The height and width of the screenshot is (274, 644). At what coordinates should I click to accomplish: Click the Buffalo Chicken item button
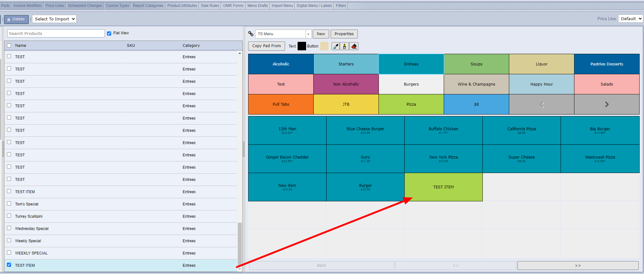click(x=443, y=131)
